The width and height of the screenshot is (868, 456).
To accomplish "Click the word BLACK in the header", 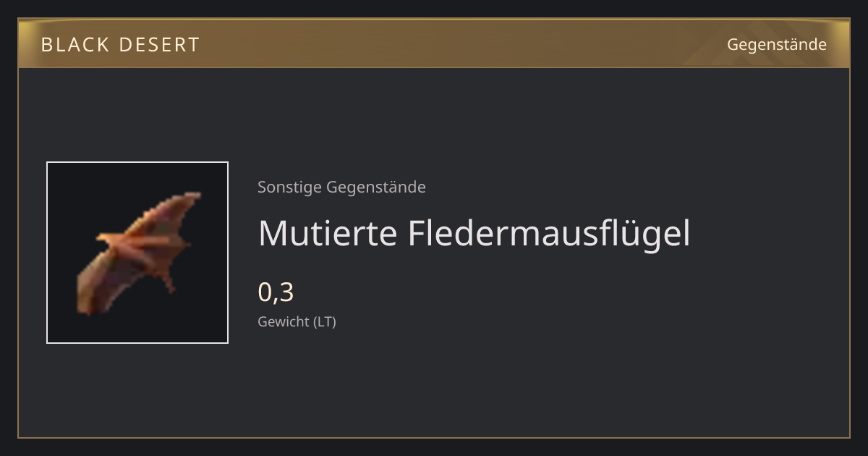I will pos(74,45).
